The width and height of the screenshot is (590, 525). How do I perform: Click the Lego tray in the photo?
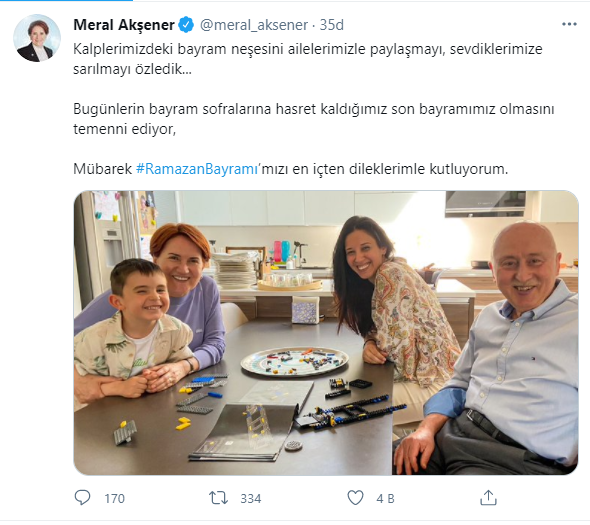tap(295, 361)
